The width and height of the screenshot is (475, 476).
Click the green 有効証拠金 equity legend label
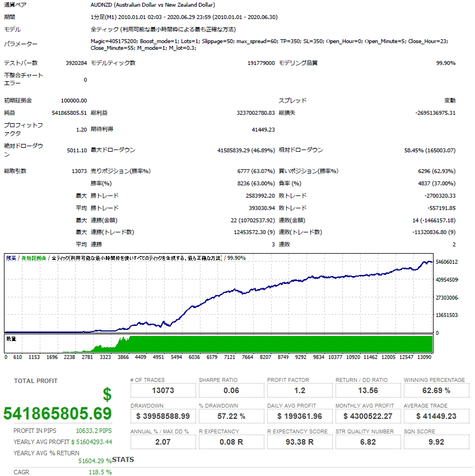point(34,258)
